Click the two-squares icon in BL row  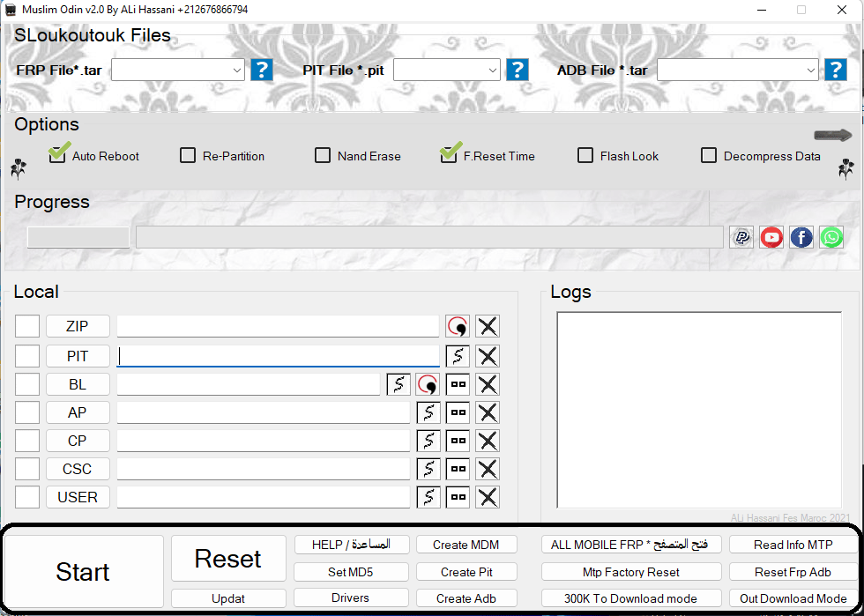pos(458,384)
